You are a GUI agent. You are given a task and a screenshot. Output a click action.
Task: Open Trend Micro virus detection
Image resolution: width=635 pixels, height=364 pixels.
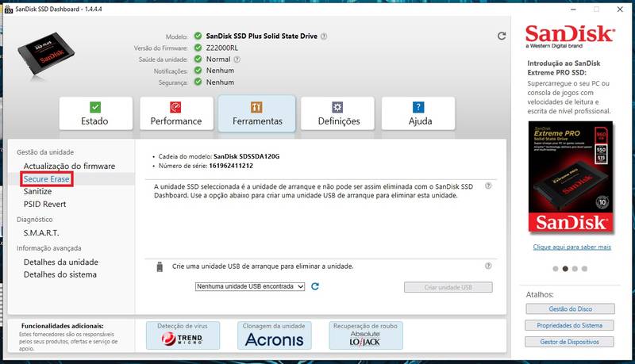point(183,335)
